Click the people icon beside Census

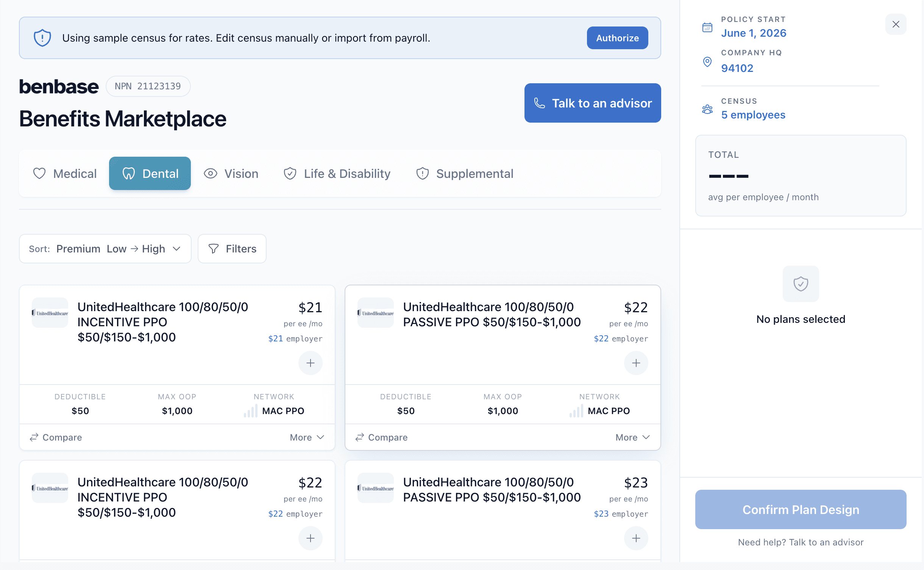(707, 109)
